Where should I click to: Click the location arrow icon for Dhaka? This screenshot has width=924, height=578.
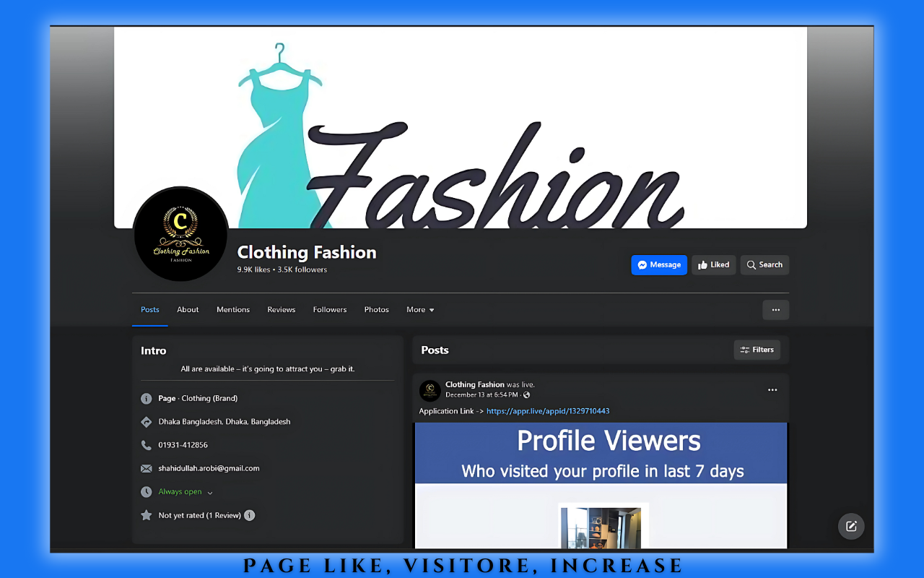coord(147,422)
